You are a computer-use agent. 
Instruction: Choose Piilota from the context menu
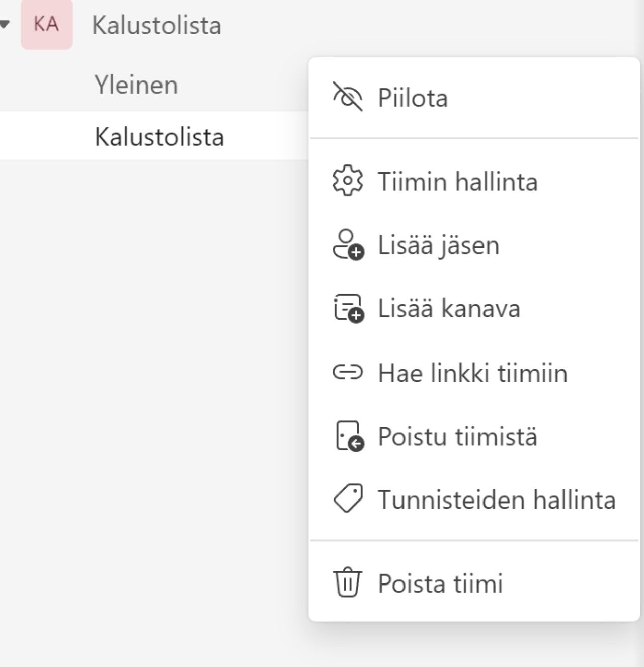point(474,98)
